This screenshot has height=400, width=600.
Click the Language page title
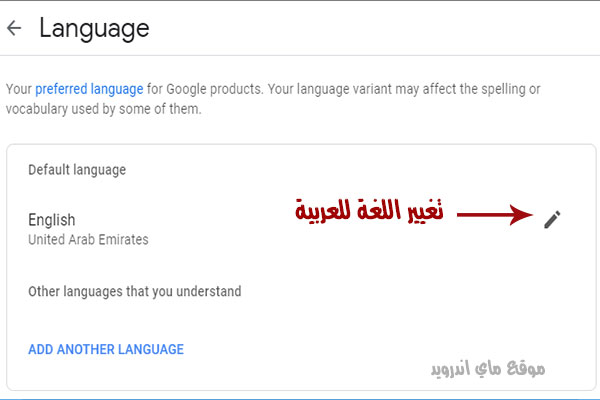tap(94, 29)
